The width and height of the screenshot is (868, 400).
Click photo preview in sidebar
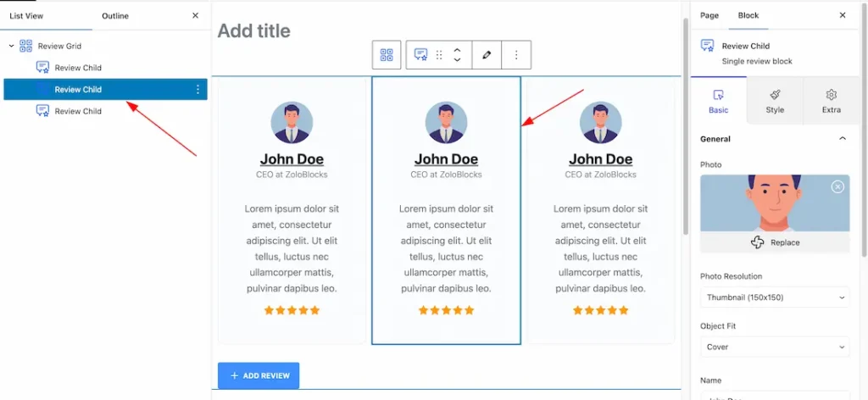[x=775, y=203]
